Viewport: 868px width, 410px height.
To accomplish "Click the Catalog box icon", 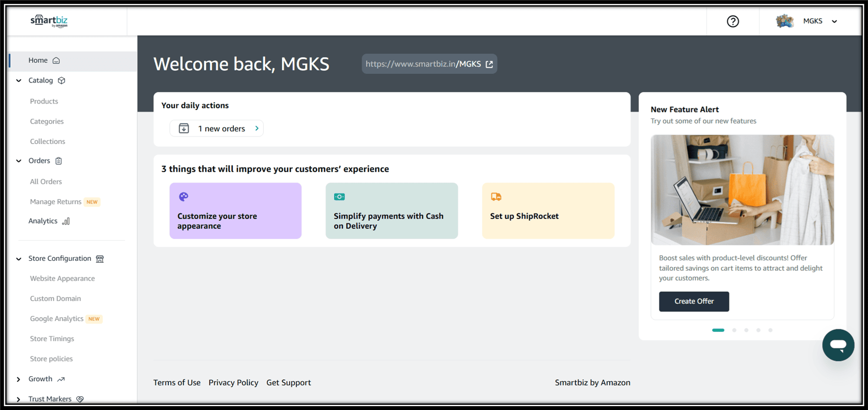I will pos(62,81).
